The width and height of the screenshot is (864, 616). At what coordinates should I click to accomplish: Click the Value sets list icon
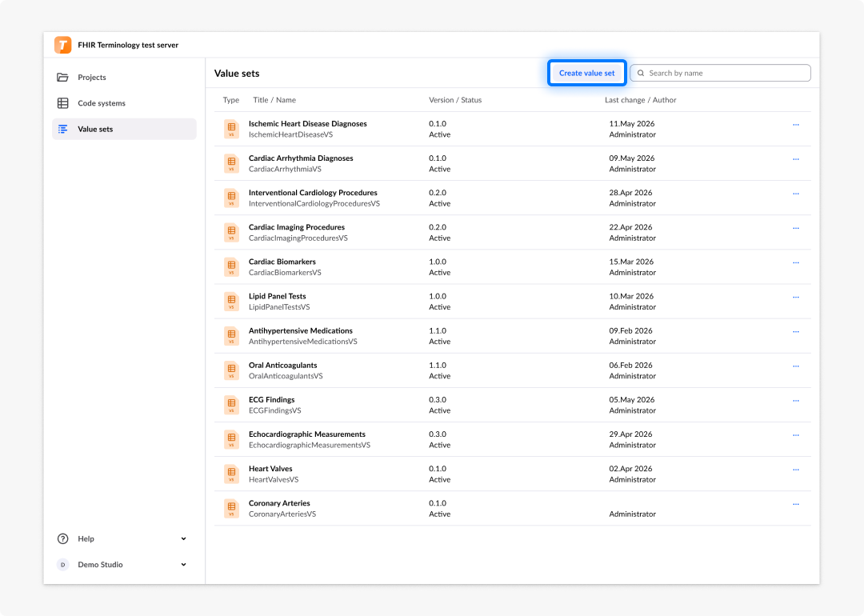click(x=63, y=129)
